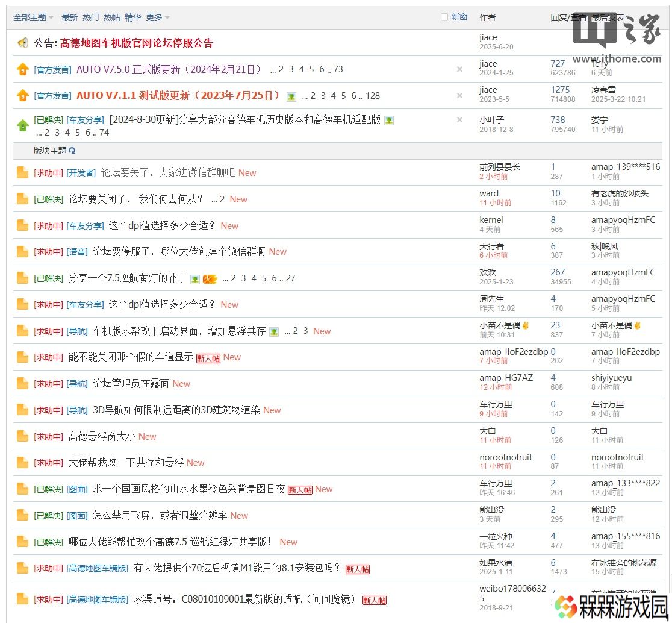Click the refresh icon next to 版块主题
The width and height of the screenshot is (672, 623).
click(x=72, y=151)
